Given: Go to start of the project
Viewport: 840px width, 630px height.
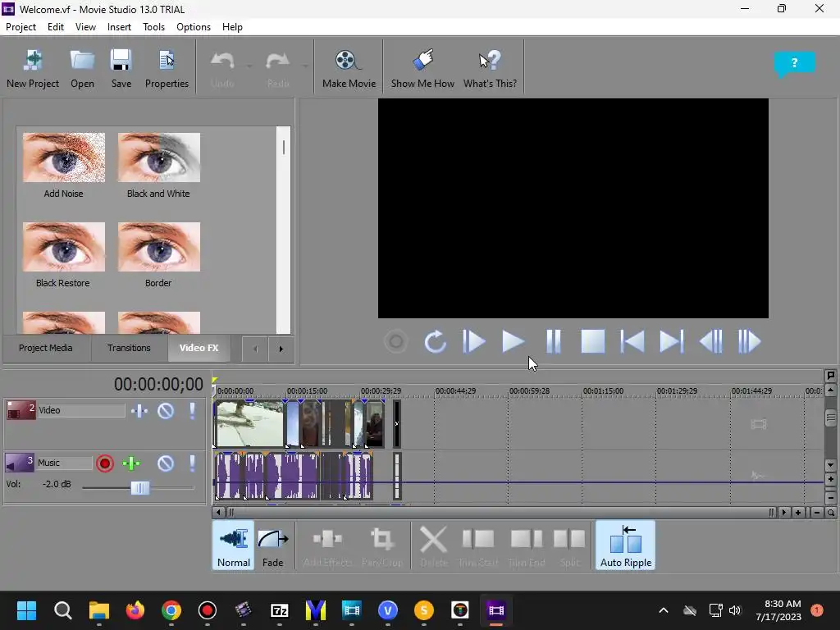Looking at the screenshot, I should tap(632, 342).
